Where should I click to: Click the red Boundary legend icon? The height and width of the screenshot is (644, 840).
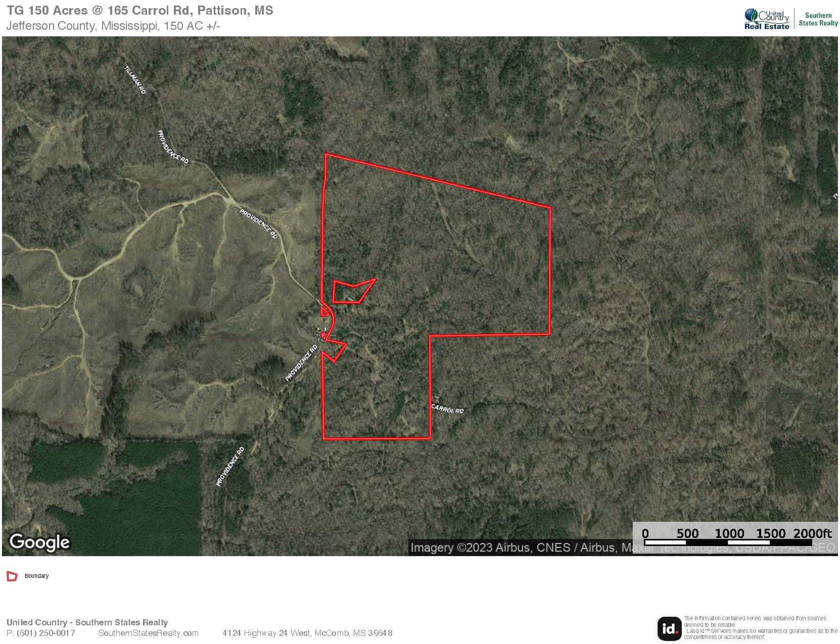(12, 576)
